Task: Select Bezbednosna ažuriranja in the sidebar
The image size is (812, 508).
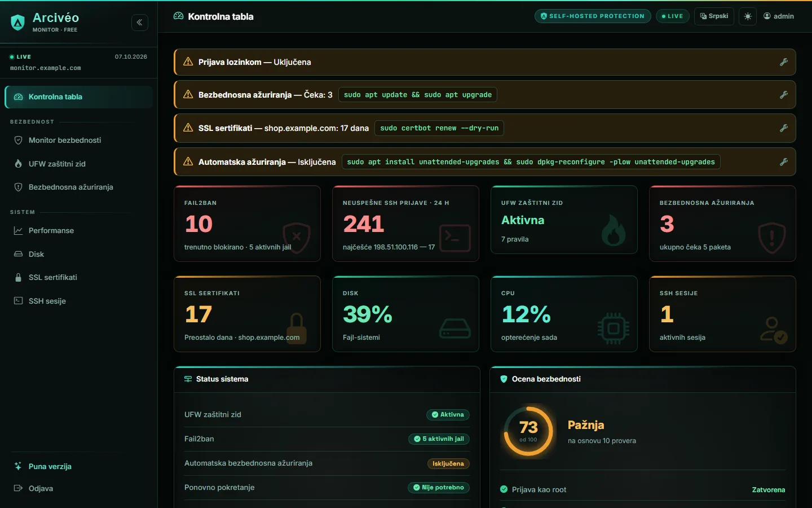Action: pyautogui.click(x=79, y=187)
